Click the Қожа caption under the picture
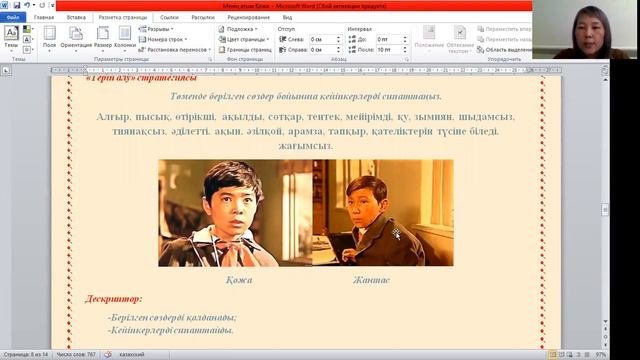The width and height of the screenshot is (640, 360). 239,280
